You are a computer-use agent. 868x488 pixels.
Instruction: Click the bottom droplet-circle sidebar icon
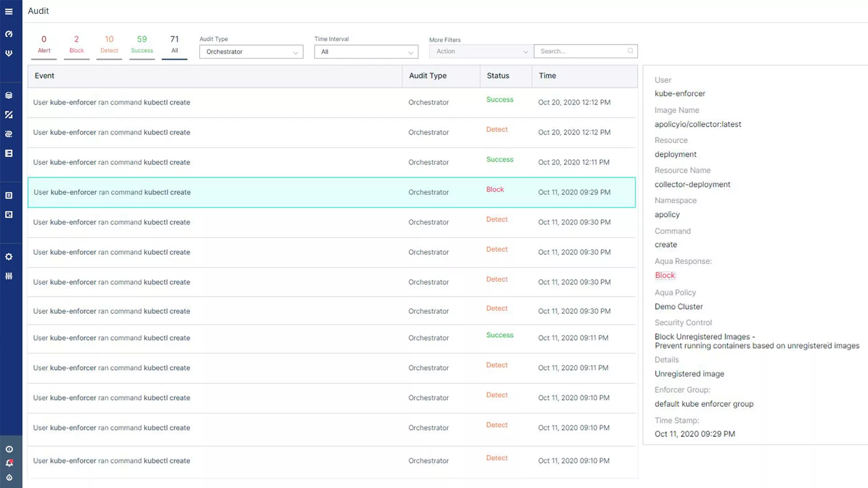pos(9,478)
